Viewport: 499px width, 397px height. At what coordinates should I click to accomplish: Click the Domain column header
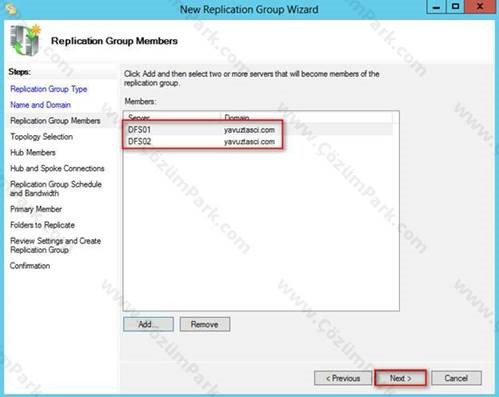click(x=307, y=117)
